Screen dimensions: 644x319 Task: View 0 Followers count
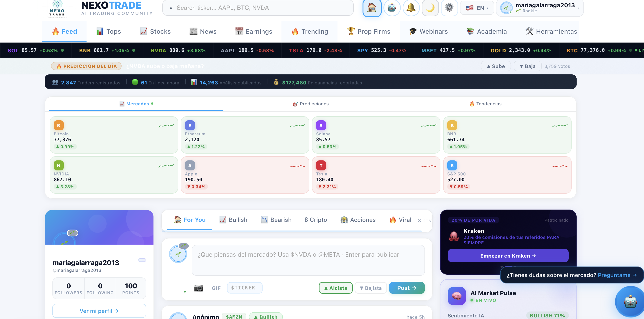(68, 288)
